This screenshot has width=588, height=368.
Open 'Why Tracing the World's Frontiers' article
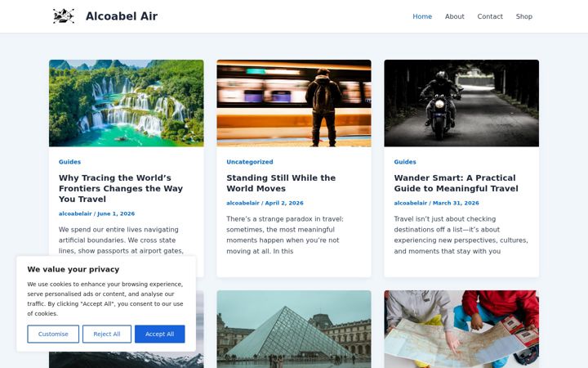point(121,189)
